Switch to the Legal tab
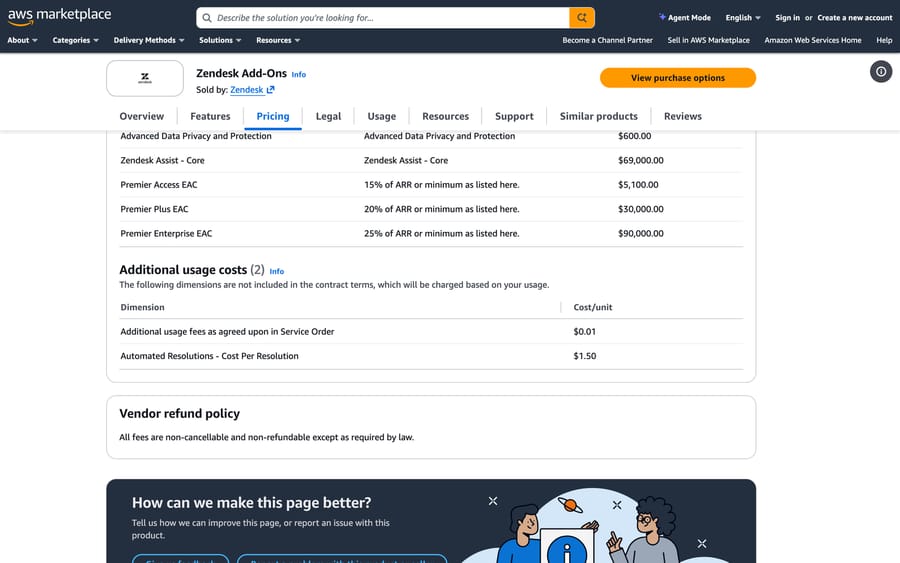This screenshot has height=563, width=900. [328, 116]
